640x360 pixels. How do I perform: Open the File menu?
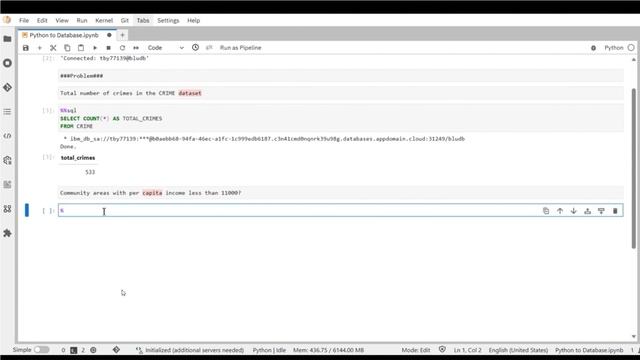(24, 20)
